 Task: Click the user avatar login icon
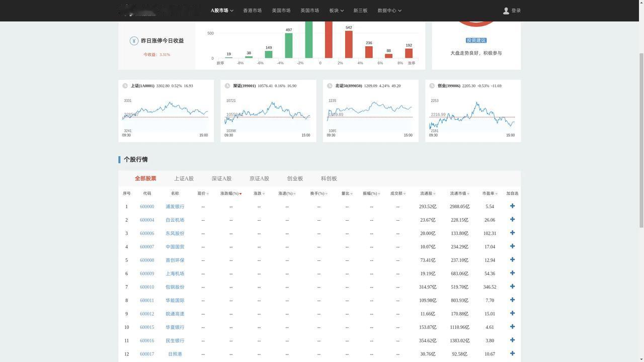(x=506, y=11)
